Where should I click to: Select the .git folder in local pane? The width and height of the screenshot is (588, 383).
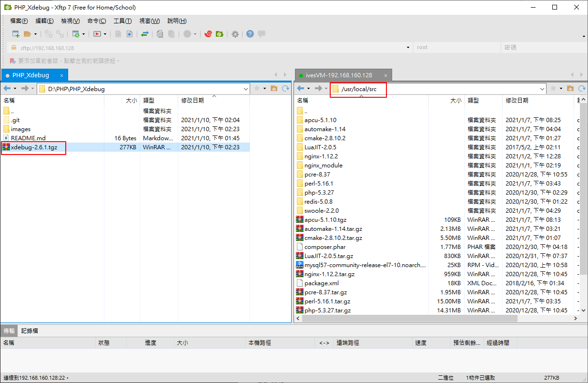[x=15, y=120]
